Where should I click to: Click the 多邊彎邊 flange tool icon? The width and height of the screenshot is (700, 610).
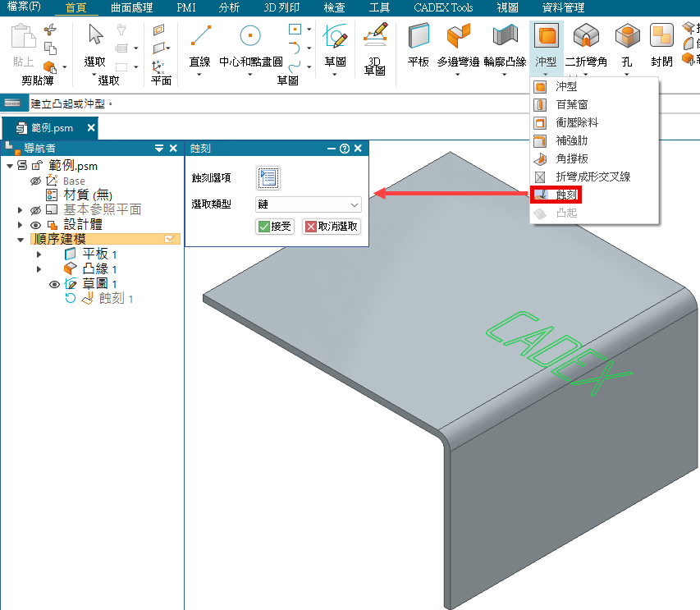coord(458,38)
